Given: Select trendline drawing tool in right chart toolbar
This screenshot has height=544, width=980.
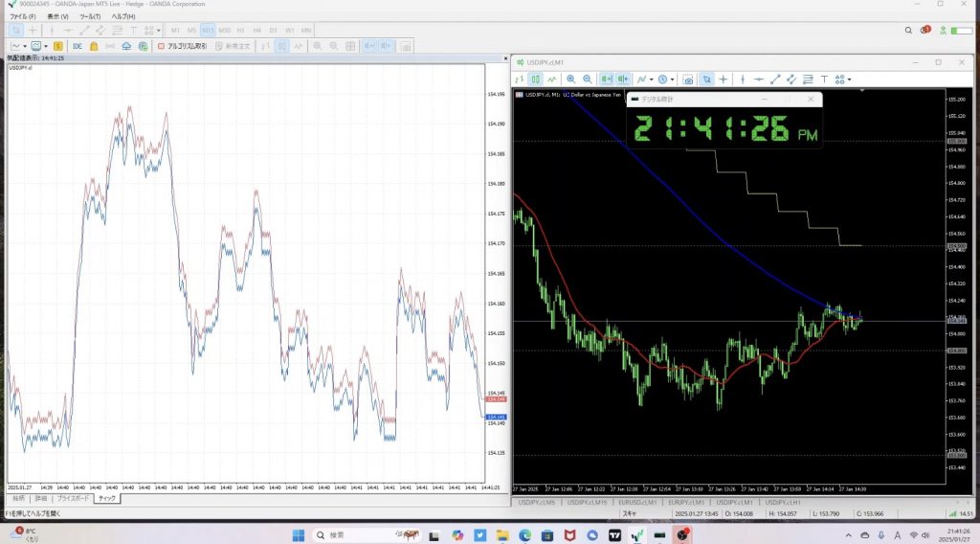Looking at the screenshot, I should (773, 79).
